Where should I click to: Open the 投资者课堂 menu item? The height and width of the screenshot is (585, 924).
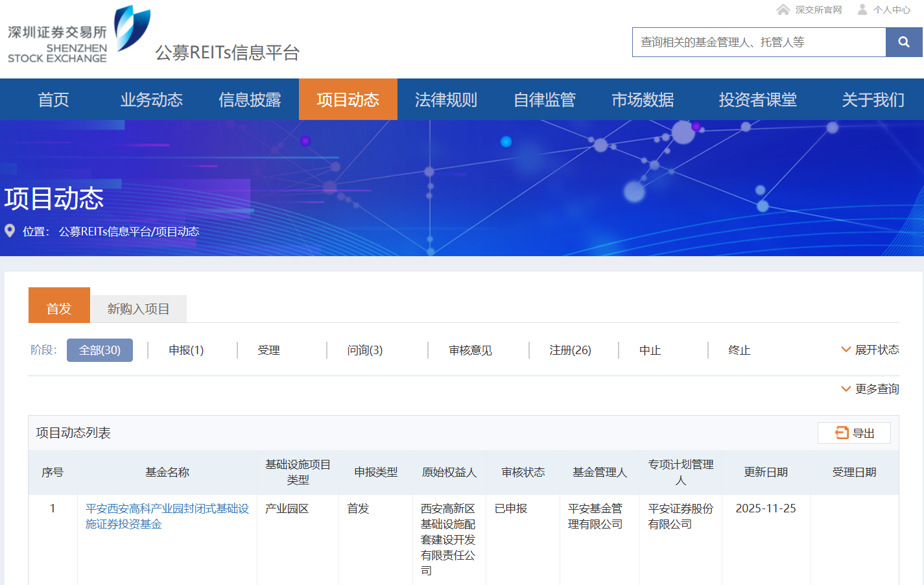757,99
